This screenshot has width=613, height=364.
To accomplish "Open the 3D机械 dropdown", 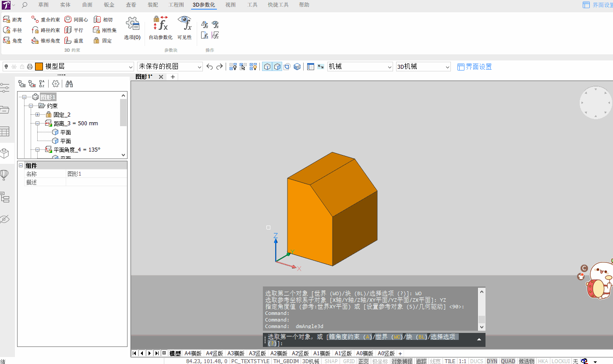I will pos(447,67).
